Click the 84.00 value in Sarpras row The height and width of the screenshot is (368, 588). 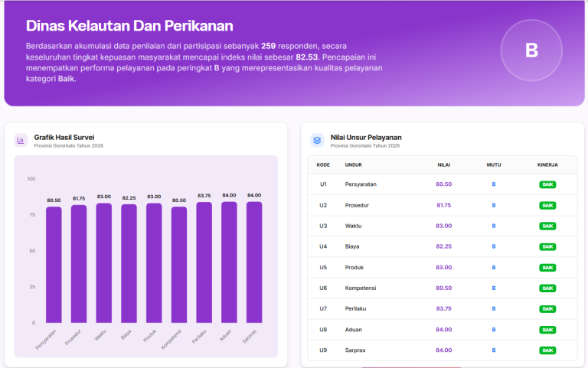[x=443, y=350]
